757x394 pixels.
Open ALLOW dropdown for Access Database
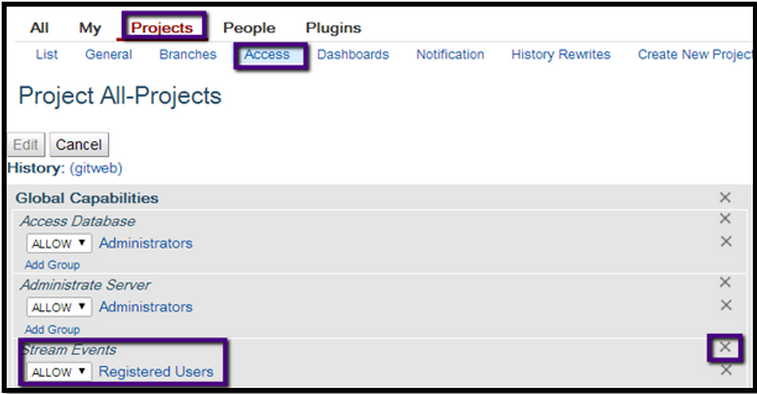(x=59, y=243)
